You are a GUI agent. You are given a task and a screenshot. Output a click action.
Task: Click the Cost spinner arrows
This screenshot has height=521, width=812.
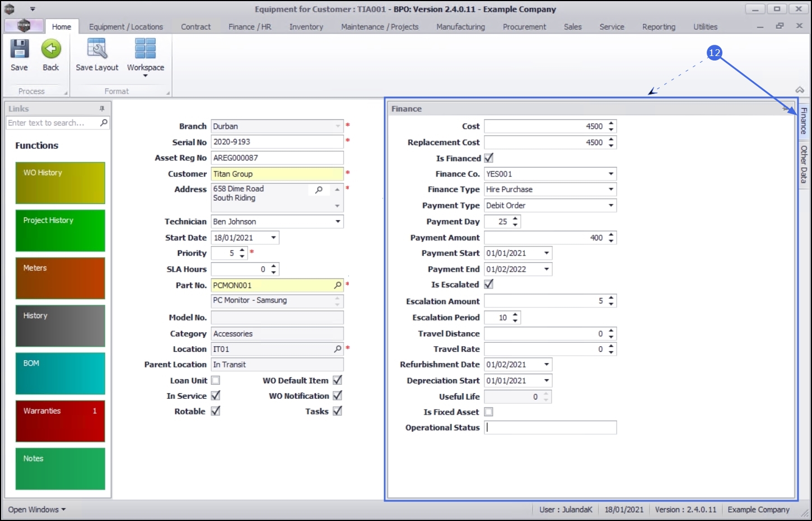(611, 126)
